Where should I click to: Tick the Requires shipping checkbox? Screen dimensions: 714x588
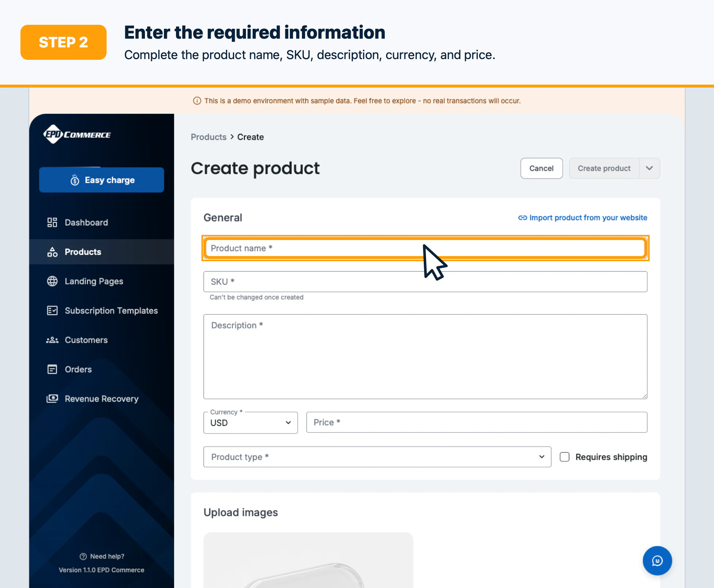pos(565,457)
